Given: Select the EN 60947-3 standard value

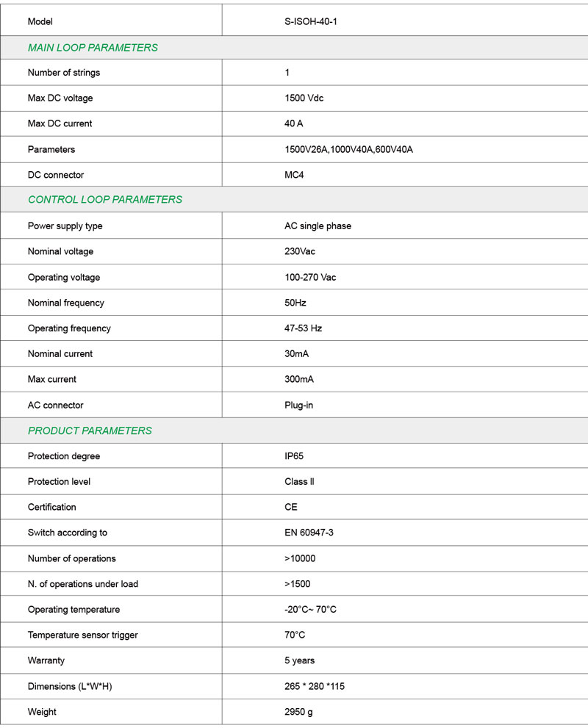Looking at the screenshot, I should (309, 533).
